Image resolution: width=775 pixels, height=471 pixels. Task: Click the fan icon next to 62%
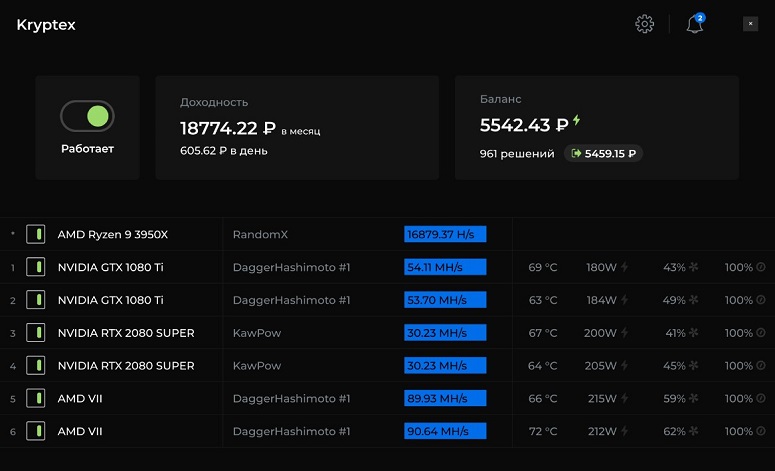point(695,432)
